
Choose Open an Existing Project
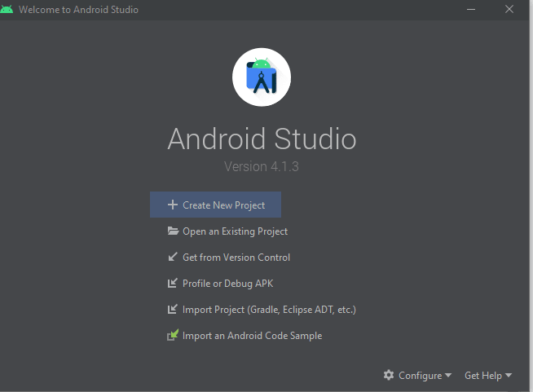[227, 231]
